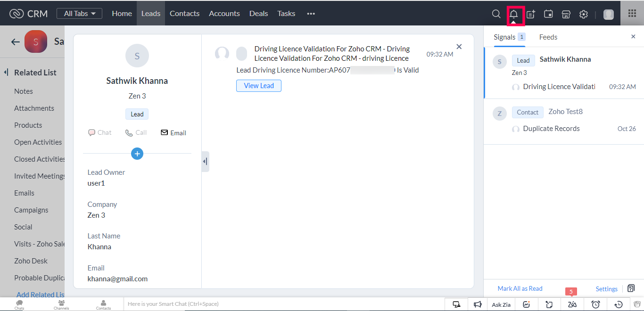Click Mark All as Read link
This screenshot has width=644, height=311.
520,288
